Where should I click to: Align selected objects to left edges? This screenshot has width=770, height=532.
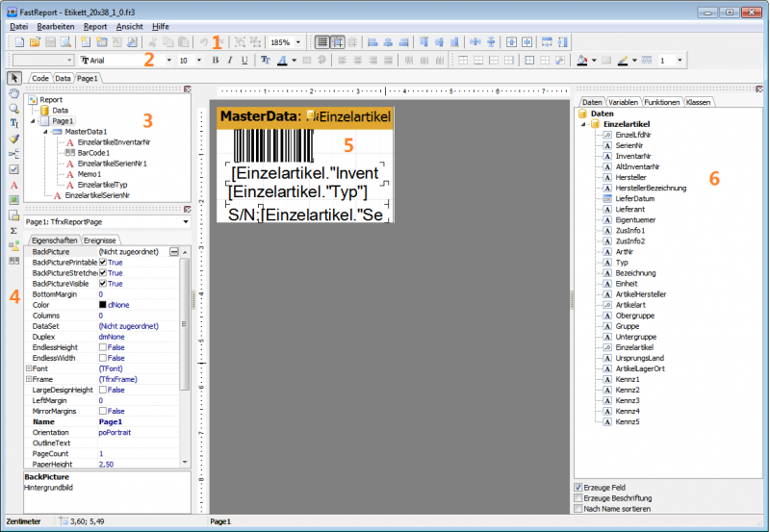(x=372, y=42)
